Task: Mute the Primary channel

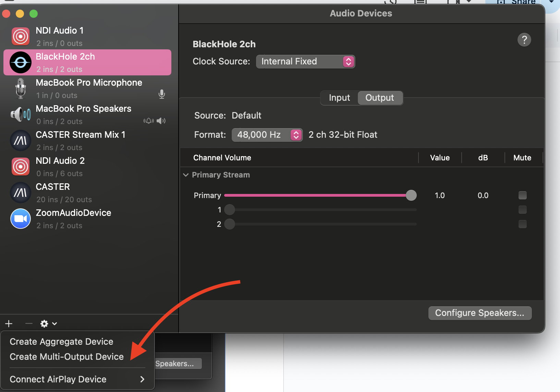Action: pos(522,195)
